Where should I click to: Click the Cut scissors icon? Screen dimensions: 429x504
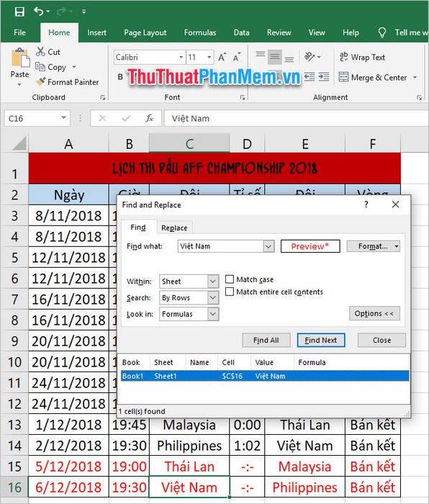[40, 52]
